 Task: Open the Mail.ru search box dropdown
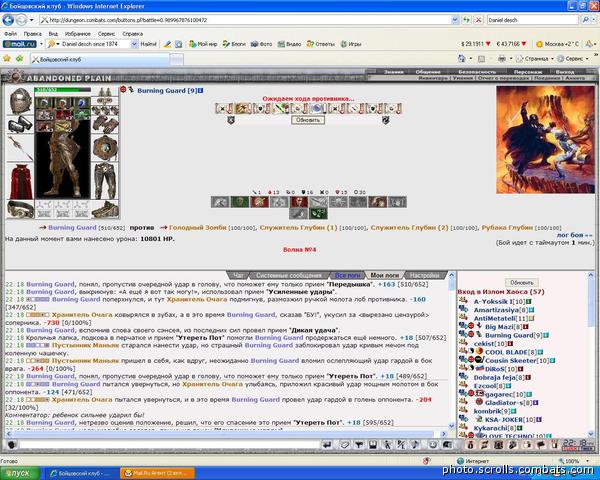tap(134, 44)
